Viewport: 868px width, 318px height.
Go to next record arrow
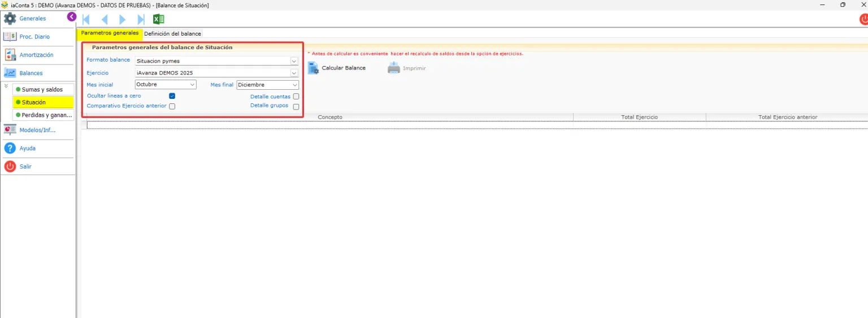tap(123, 19)
